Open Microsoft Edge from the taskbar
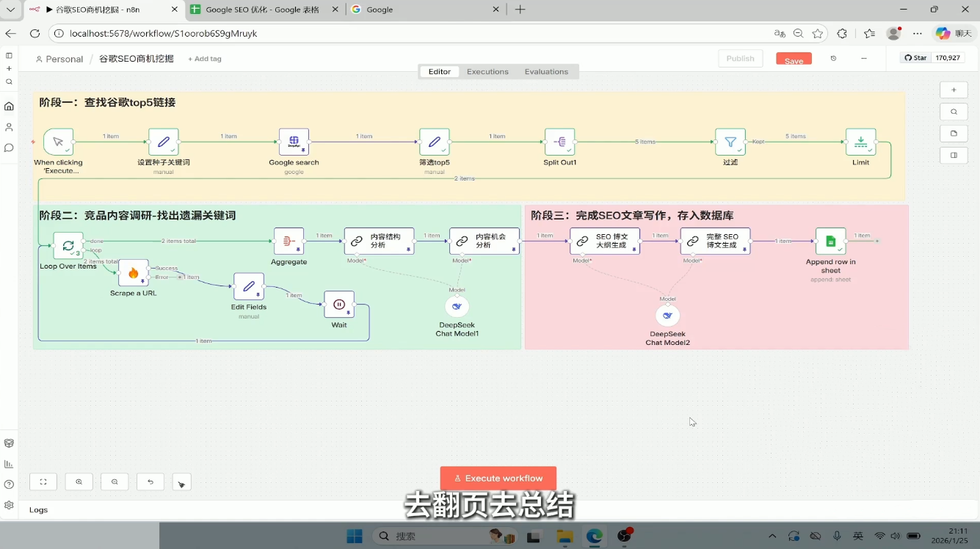Screen dimensions: 980x549 (x=594, y=537)
